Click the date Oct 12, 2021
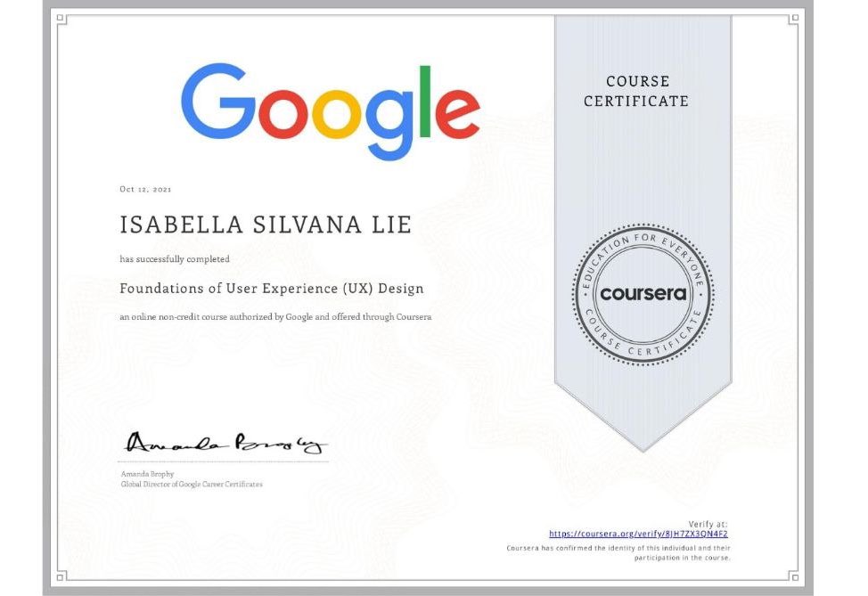Screen dimensions: 868x596 pos(145,189)
